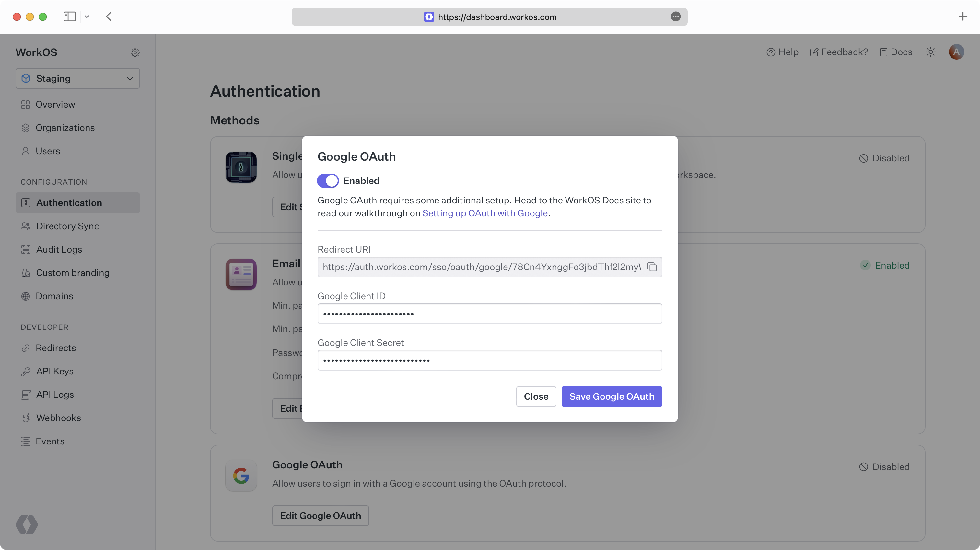Click the Custom Branding sidebar icon
The image size is (980, 550).
[x=26, y=272]
